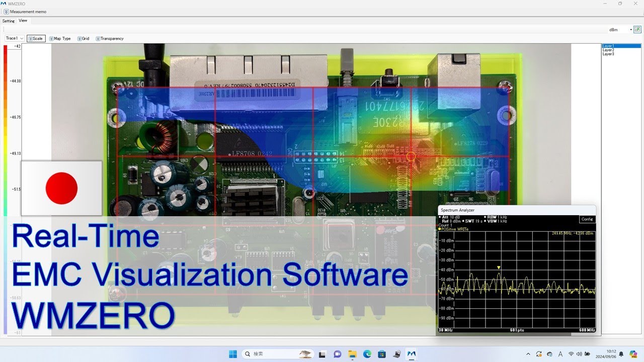Click the cloud tray icon
Screen dimensions: 644x362
tap(550, 354)
